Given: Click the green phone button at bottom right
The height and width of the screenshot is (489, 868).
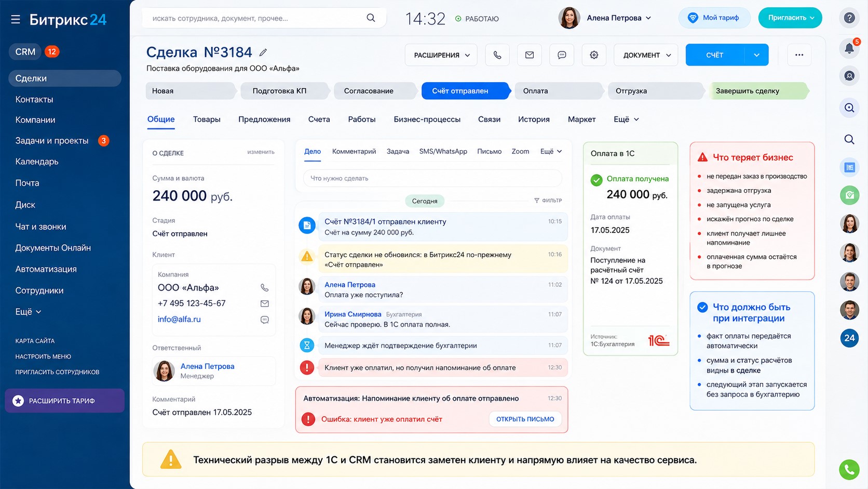Looking at the screenshot, I should 849,470.
